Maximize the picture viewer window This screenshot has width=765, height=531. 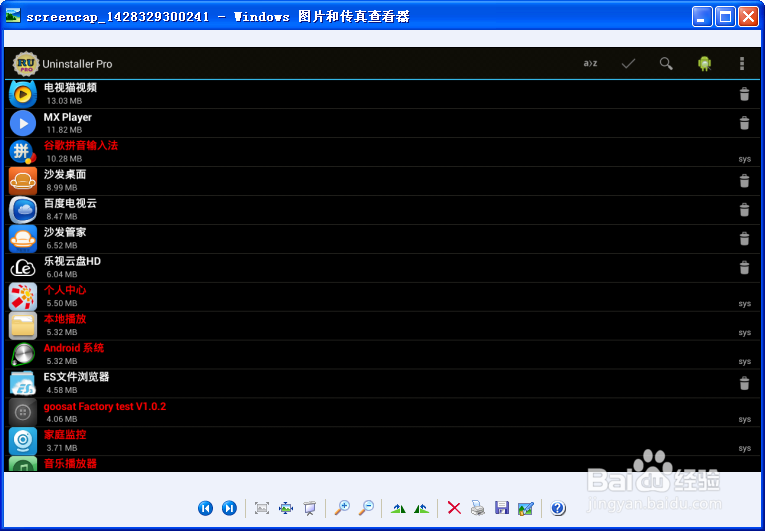pos(725,17)
